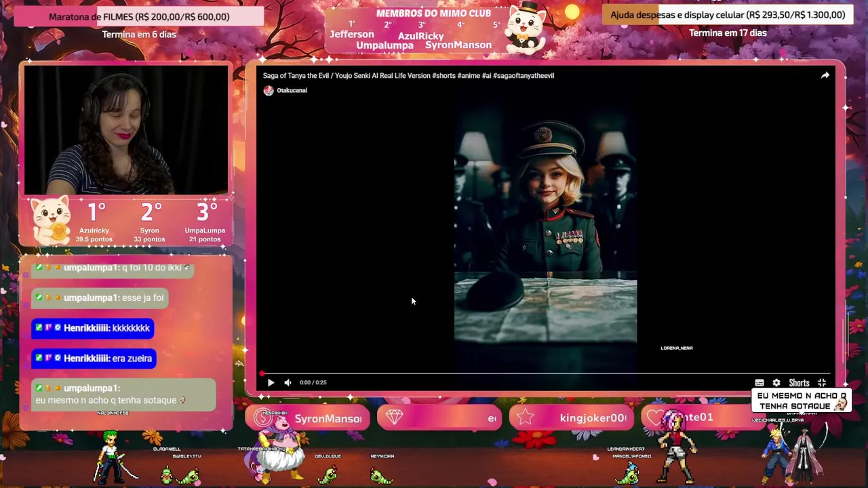The image size is (868, 488).
Task: Click the streamer webcam feed
Action: point(126,130)
